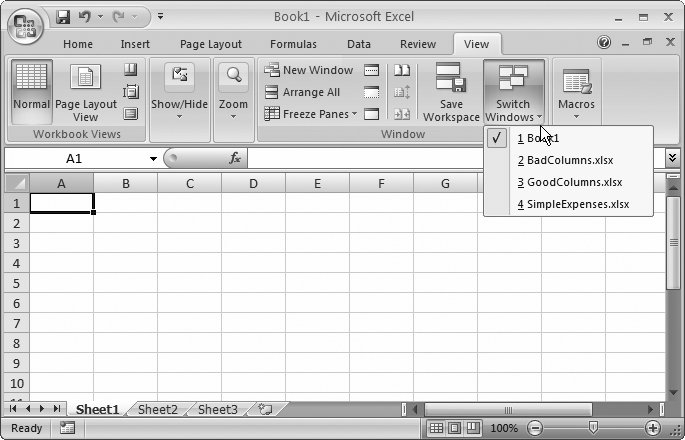Open the Help question mark icon
The height and width of the screenshot is (440, 685).
point(604,43)
